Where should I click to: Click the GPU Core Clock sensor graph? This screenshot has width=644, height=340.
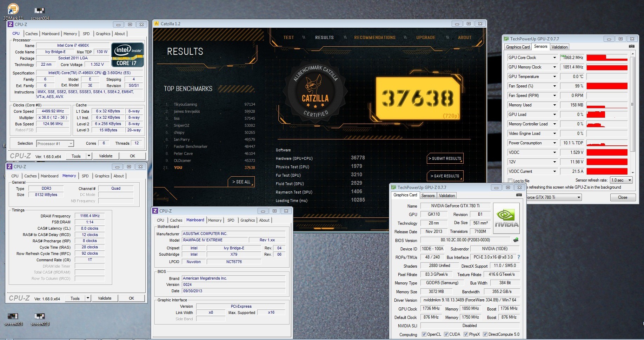[x=607, y=58]
